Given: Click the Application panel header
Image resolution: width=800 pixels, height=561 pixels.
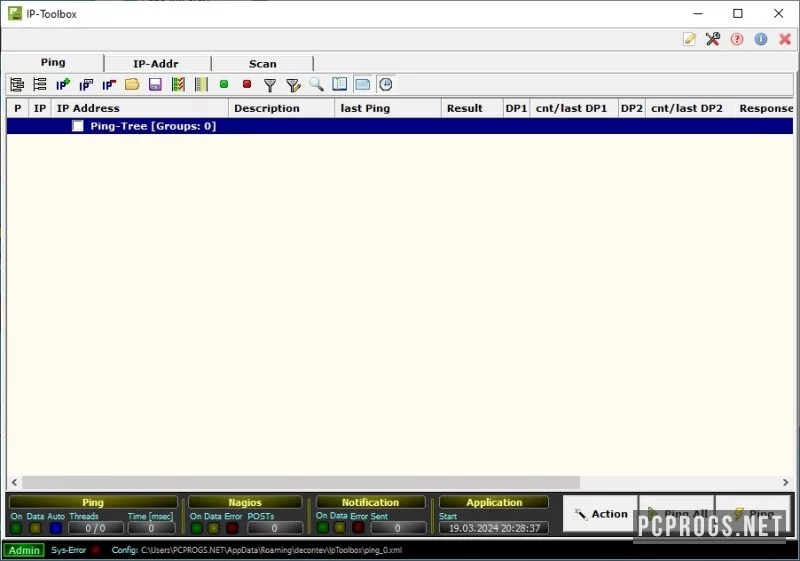Looking at the screenshot, I should [x=494, y=502].
